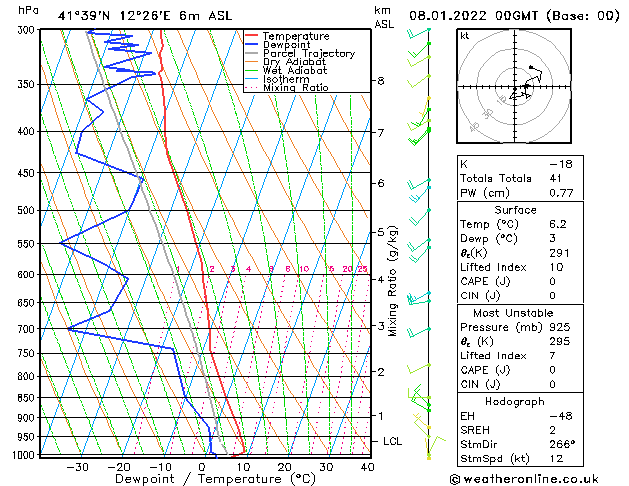Click the 500 hPa pressure level label
This screenshot has width=629, height=486.
(26, 210)
